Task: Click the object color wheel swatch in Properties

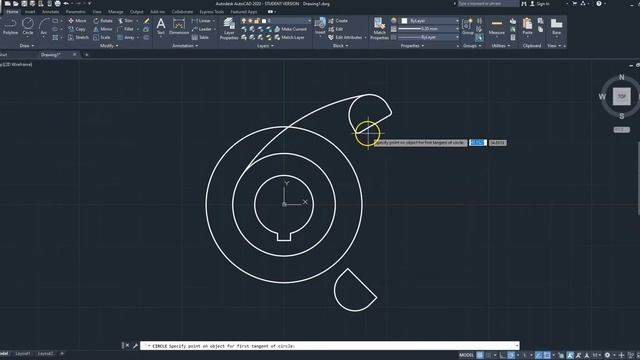Action: coord(393,20)
